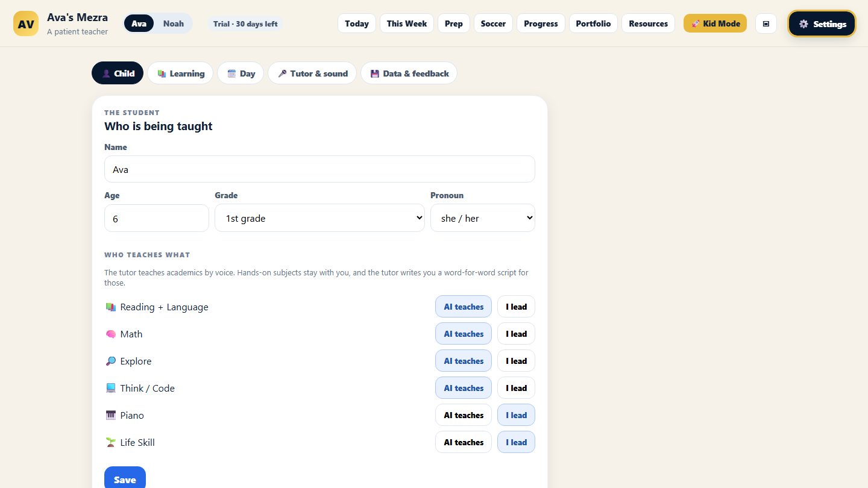Switch Think / Code to I lead
The height and width of the screenshot is (488, 868).
[516, 388]
